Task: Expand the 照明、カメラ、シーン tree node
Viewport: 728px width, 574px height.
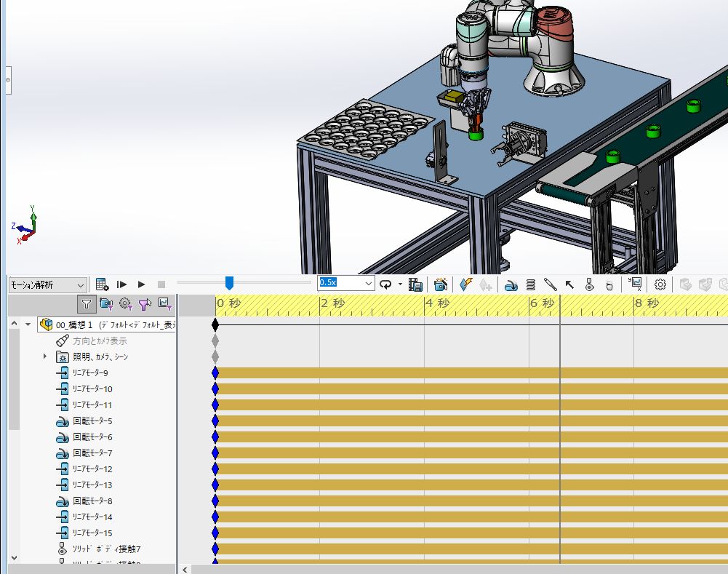Action: coord(45,356)
